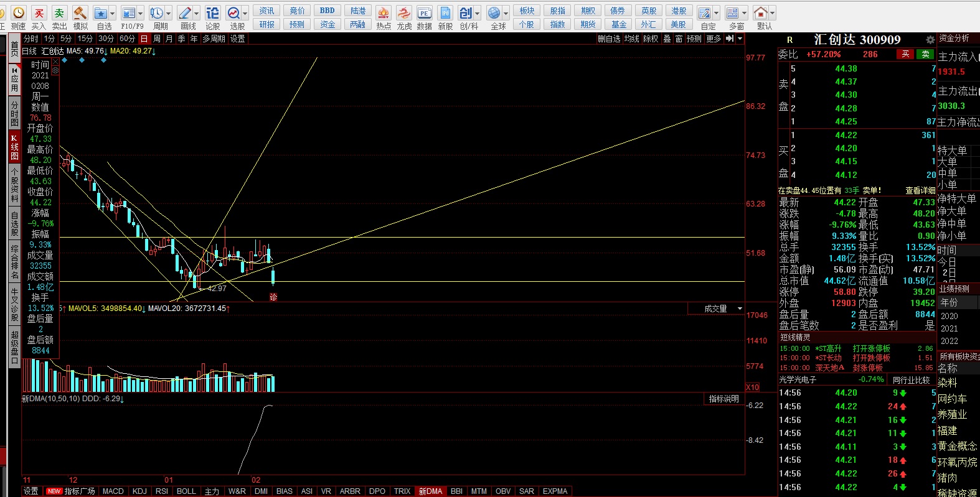Screen dimensions: 980x497
Task: Switch to the KDJ indicator tab
Action: click(139, 491)
